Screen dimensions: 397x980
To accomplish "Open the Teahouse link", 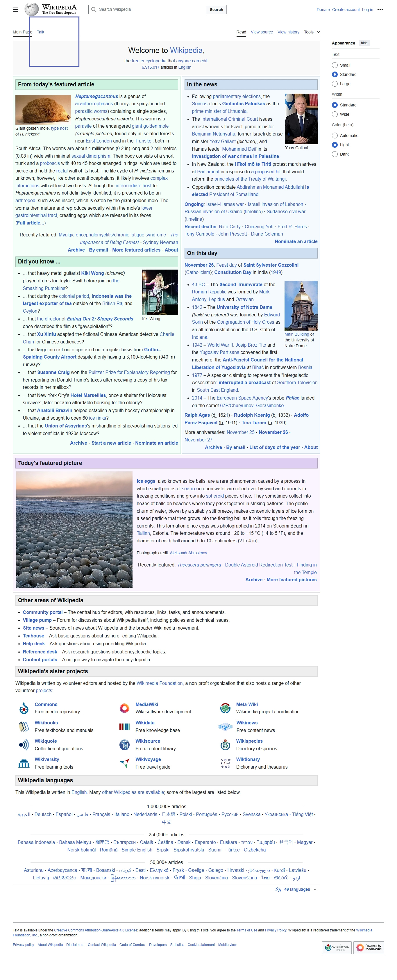I will (33, 636).
